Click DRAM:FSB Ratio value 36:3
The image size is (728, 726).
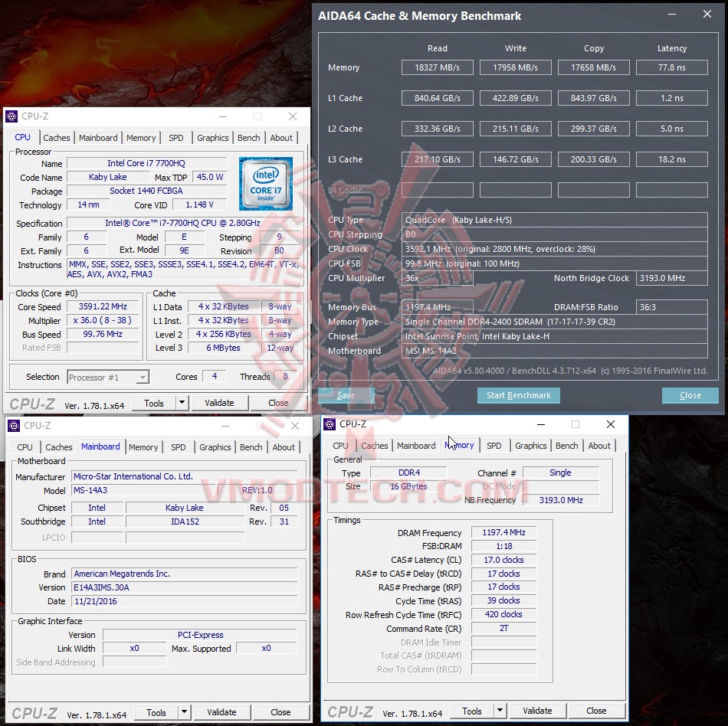pos(672,307)
